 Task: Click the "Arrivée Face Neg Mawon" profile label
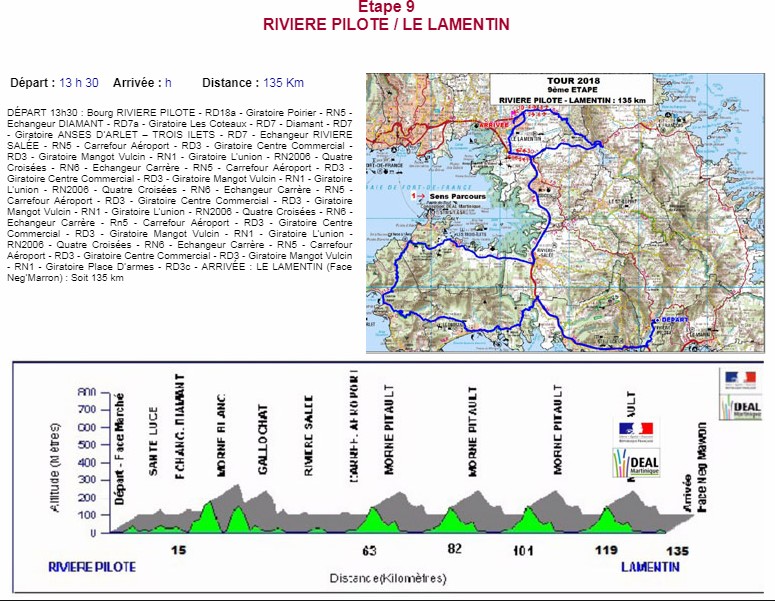[694, 468]
